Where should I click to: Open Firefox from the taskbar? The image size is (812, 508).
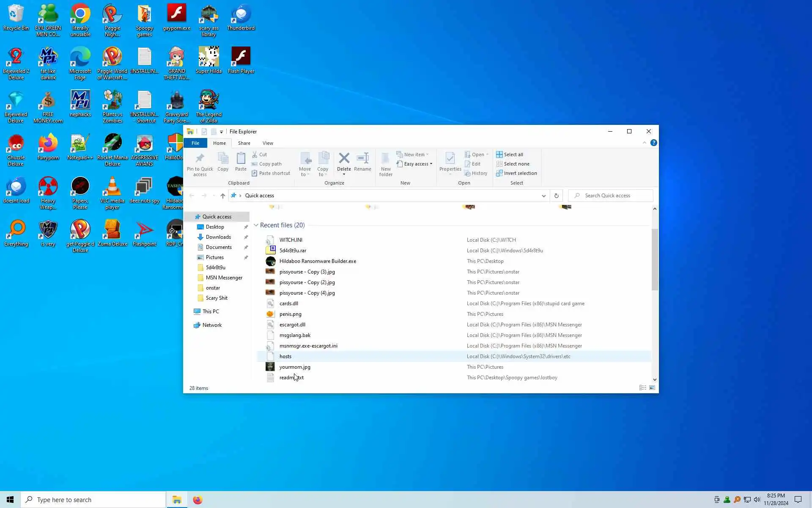198,500
